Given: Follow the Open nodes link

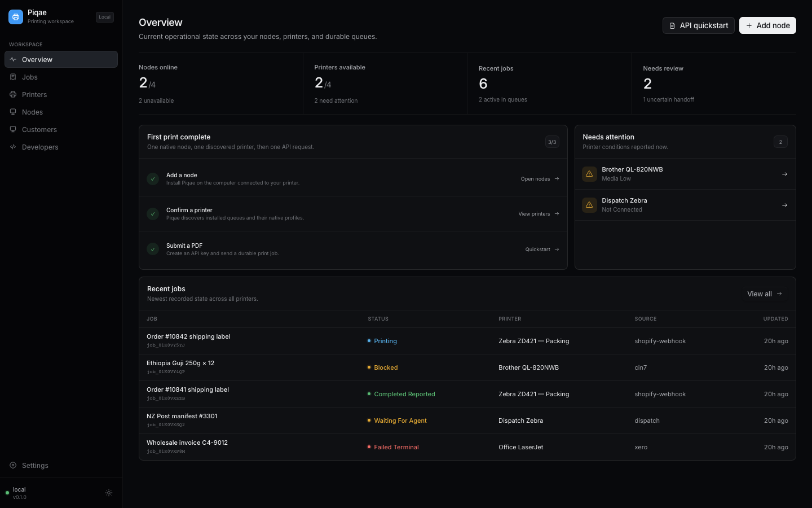Looking at the screenshot, I should [x=540, y=179].
